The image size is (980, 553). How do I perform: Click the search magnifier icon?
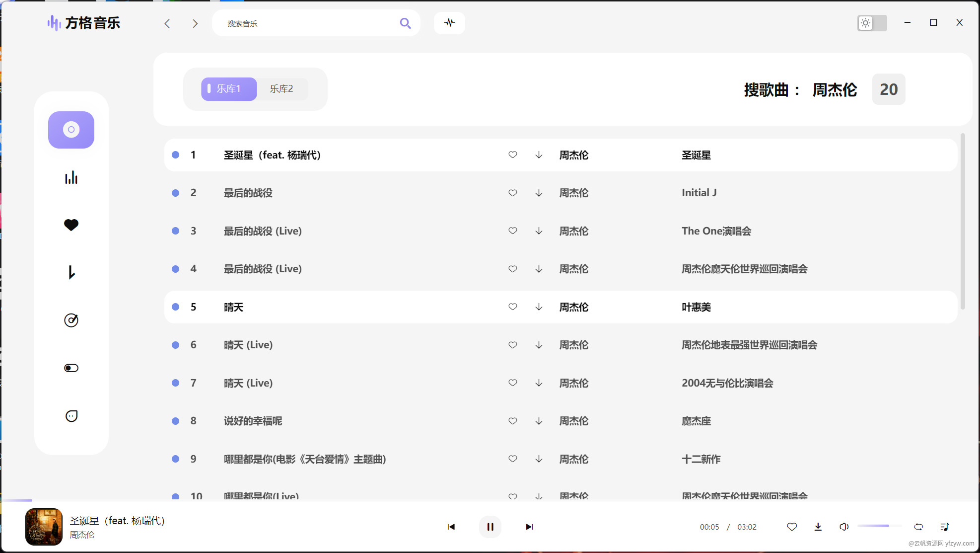tap(405, 23)
